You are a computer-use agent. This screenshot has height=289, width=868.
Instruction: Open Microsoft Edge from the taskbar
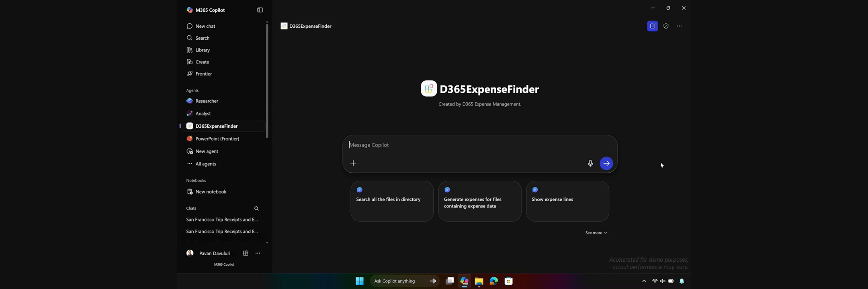[494, 281]
